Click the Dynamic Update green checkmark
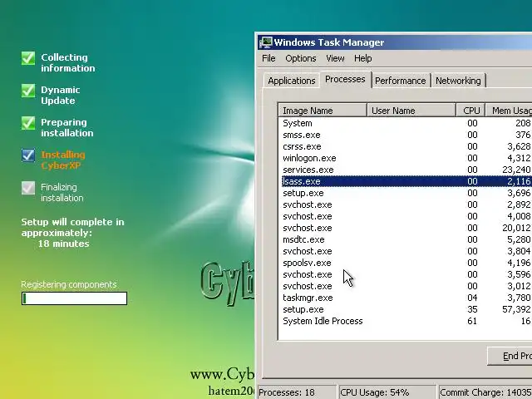Viewport: 532px width, 399px height. click(x=28, y=91)
